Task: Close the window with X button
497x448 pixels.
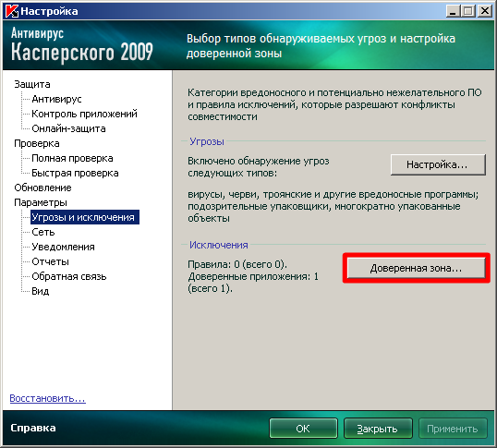Action: (485, 11)
